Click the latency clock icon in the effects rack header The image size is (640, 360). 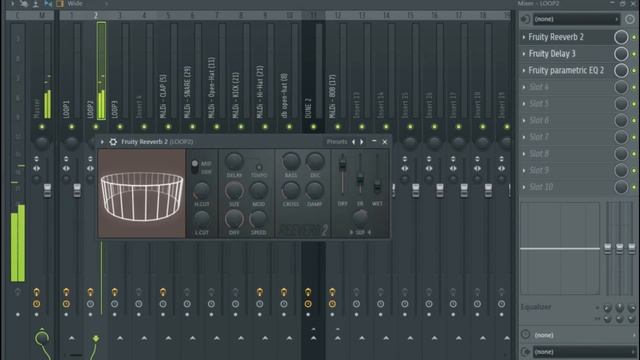click(629, 19)
